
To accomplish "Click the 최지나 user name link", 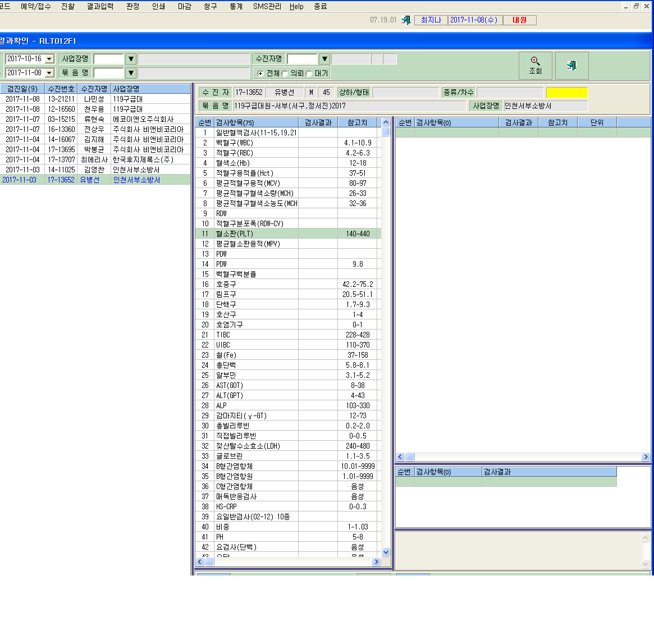I will [431, 20].
